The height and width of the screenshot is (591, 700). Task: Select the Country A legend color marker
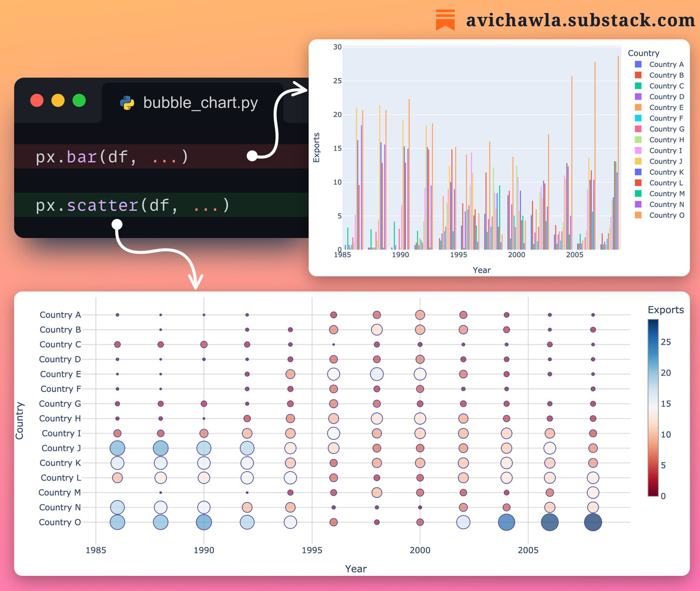click(639, 64)
